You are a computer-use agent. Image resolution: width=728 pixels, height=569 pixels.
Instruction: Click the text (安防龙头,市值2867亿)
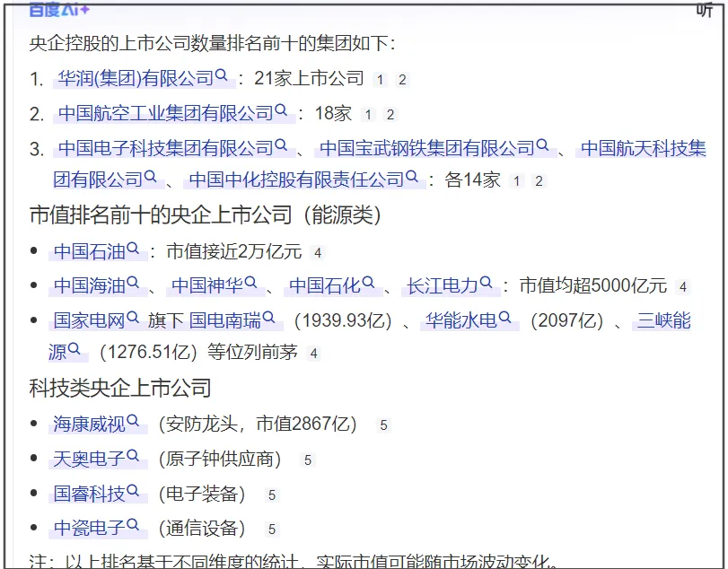[258, 425]
